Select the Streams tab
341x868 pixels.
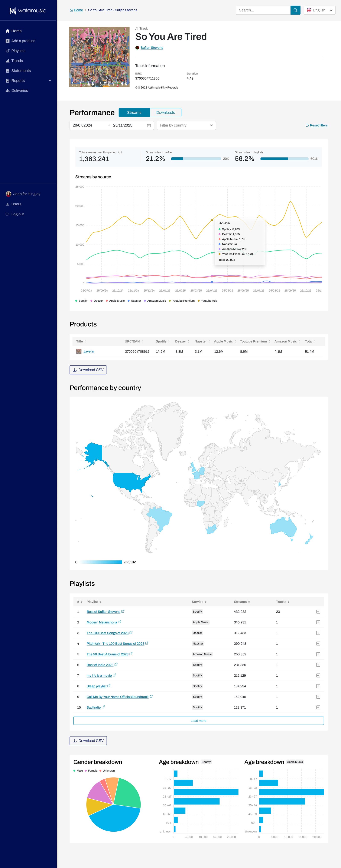[x=134, y=113]
